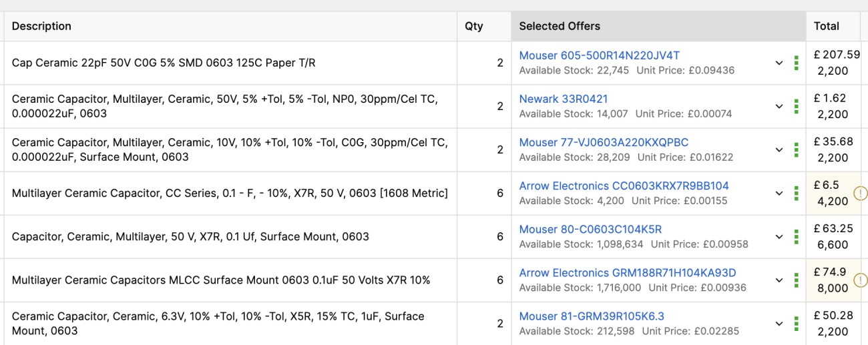Click the £1.62 total cell
The height and width of the screenshot is (345, 868).
point(833,106)
